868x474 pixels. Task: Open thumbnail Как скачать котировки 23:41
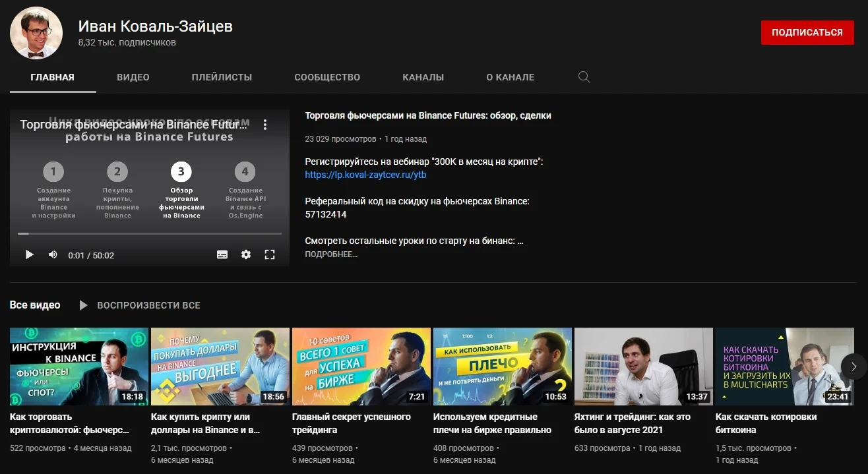point(785,367)
